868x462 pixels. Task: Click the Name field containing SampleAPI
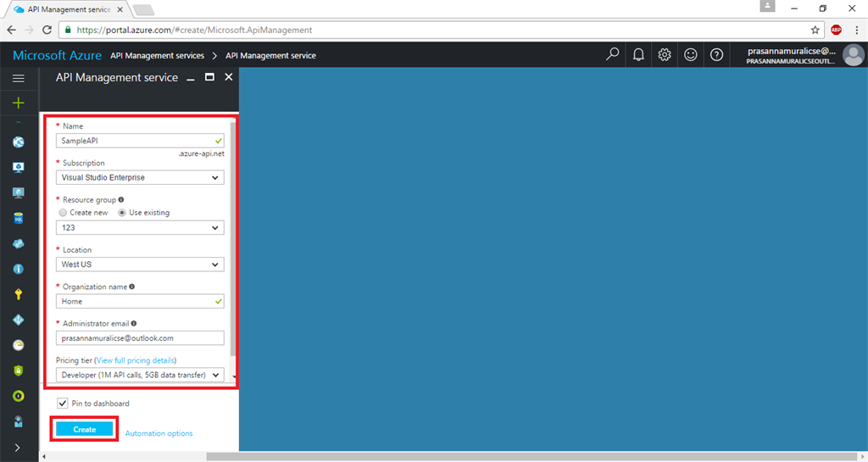pyautogui.click(x=140, y=141)
